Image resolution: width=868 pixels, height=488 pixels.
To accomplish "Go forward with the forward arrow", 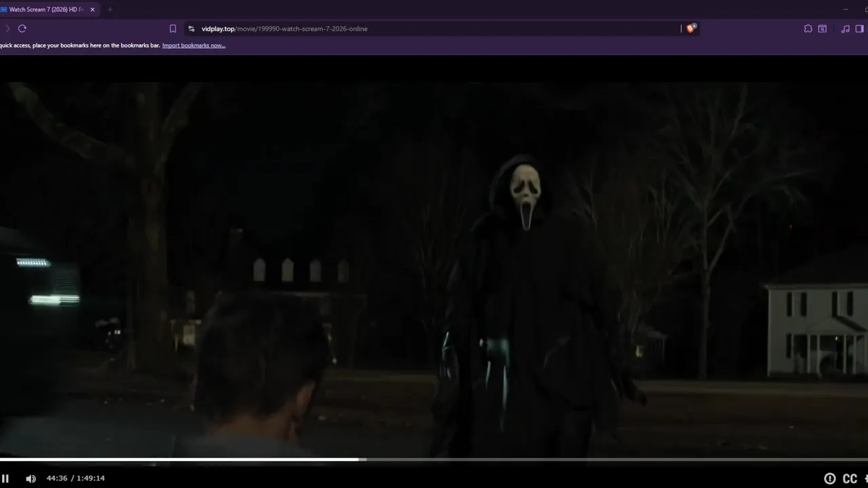I will coord(7,28).
